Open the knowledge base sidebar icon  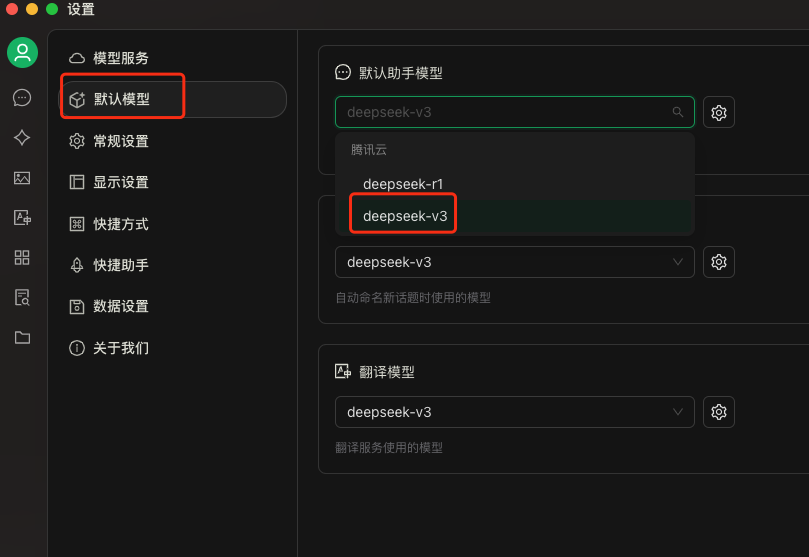click(x=22, y=298)
